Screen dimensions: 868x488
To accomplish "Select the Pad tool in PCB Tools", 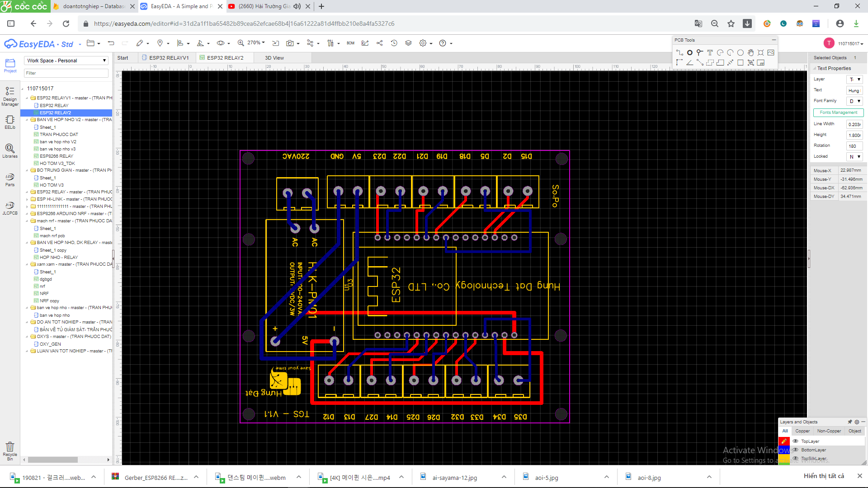I will tap(690, 53).
